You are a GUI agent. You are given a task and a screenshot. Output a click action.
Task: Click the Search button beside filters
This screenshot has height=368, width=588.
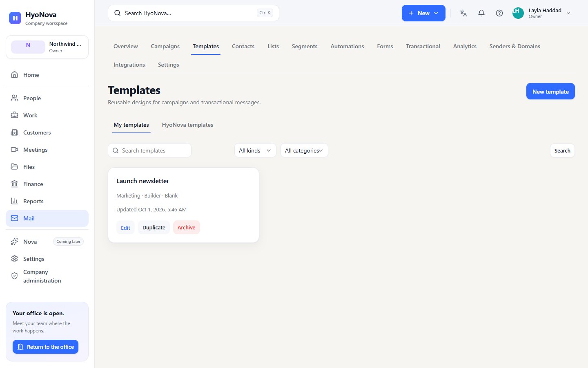(x=562, y=150)
